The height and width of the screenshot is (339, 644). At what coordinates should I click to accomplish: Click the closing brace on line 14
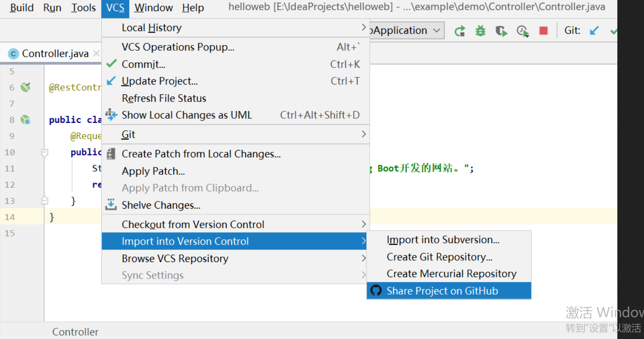52,217
